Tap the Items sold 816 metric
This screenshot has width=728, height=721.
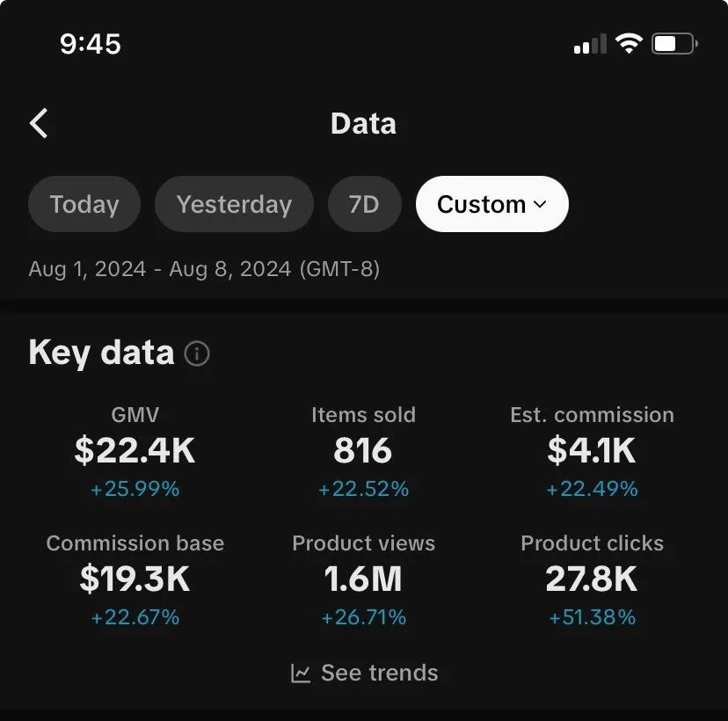point(363,451)
